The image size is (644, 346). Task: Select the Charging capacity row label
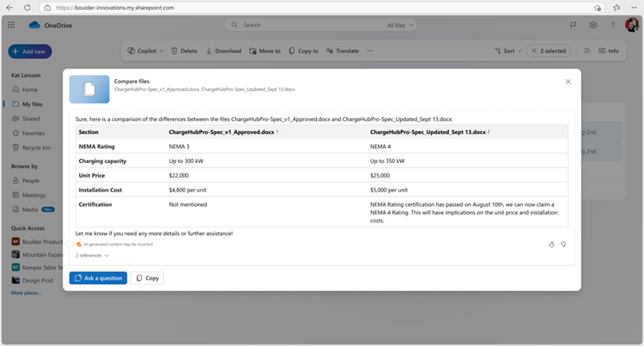click(102, 161)
